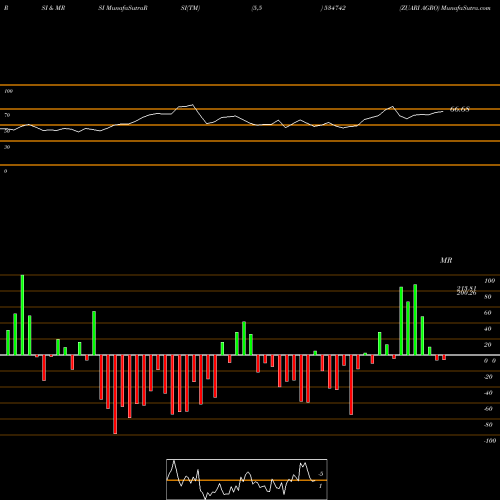Click the MR axis label 60 on right

point(487,313)
